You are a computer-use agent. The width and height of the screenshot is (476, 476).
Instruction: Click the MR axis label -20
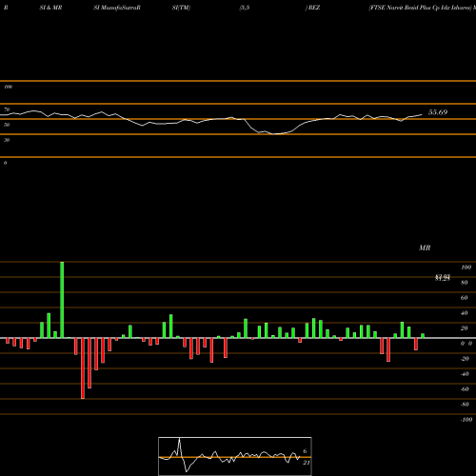pyautogui.click(x=465, y=359)
